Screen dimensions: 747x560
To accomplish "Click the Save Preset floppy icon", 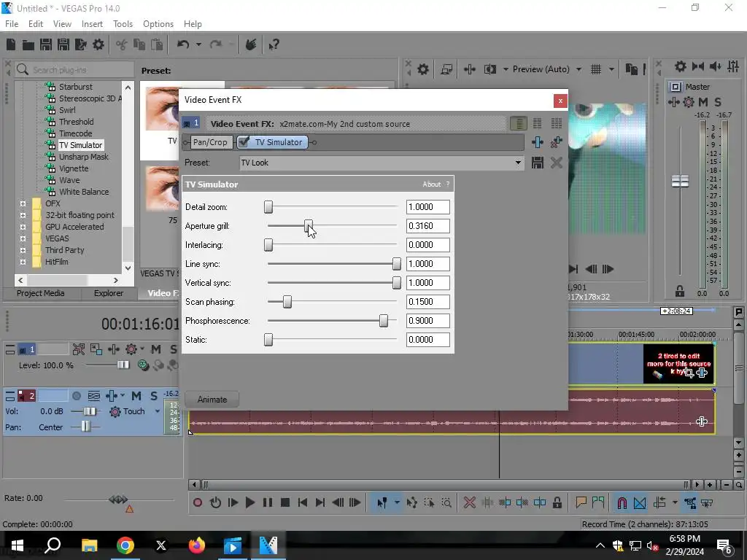I will [538, 163].
